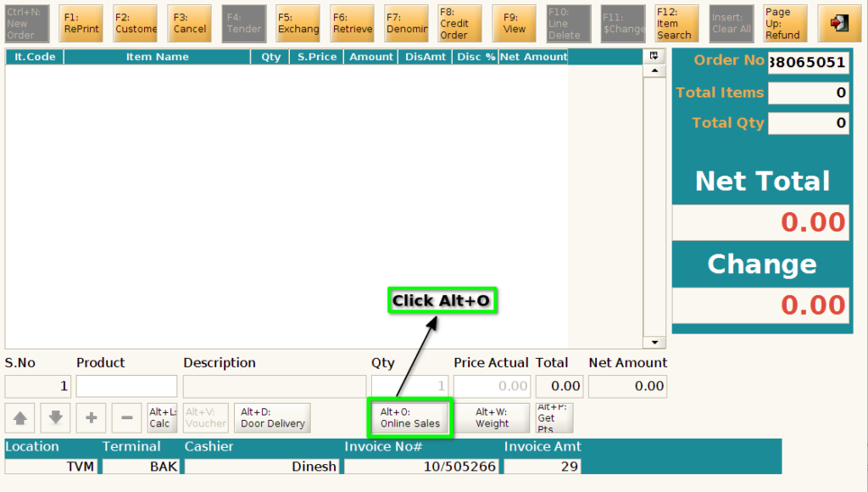
Task: Click Net Amount column header in table
Action: (533, 57)
